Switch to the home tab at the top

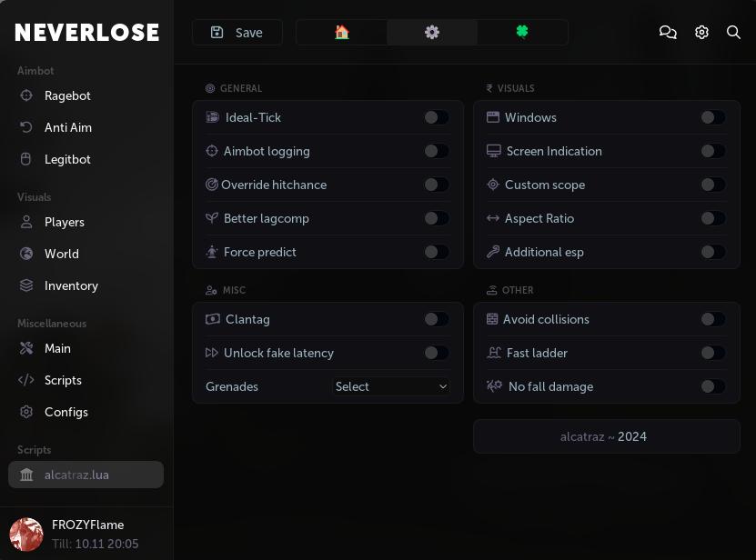pyautogui.click(x=341, y=32)
